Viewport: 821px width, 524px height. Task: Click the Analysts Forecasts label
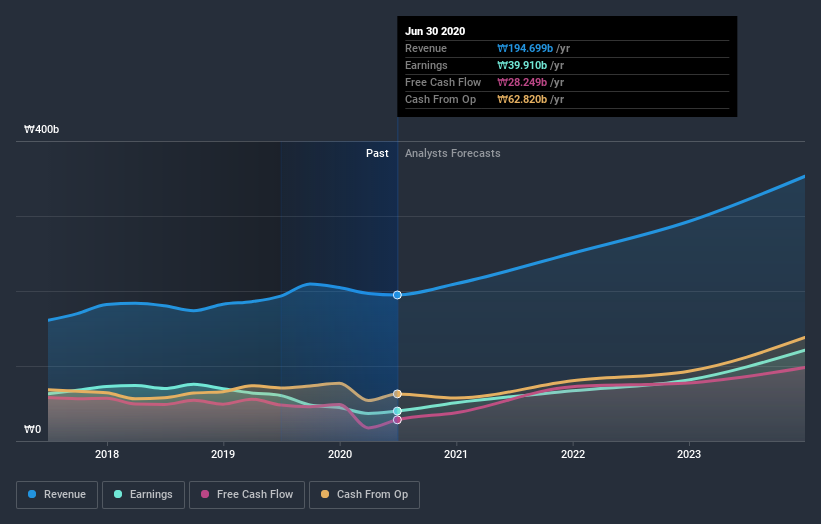pos(452,153)
